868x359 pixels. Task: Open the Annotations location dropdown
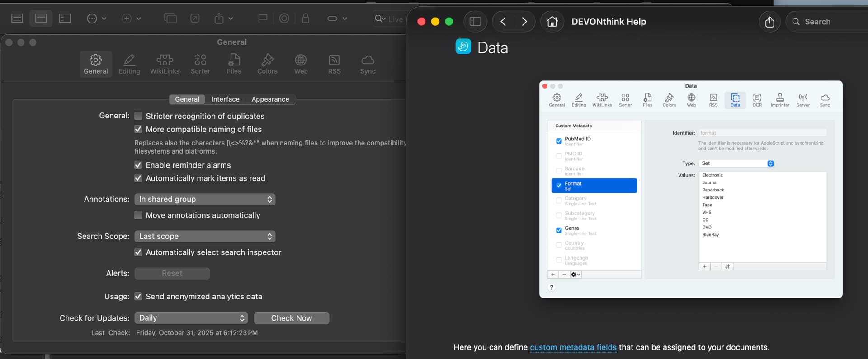point(205,200)
